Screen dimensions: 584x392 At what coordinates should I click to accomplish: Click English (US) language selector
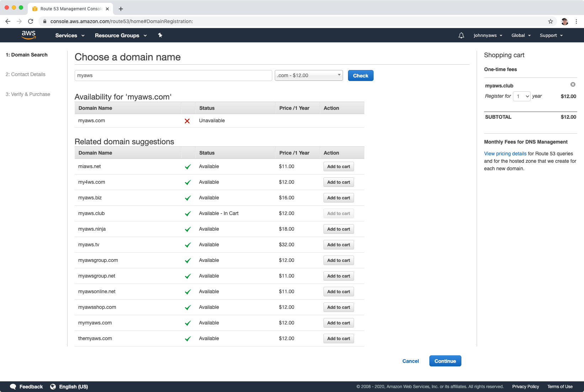point(74,387)
